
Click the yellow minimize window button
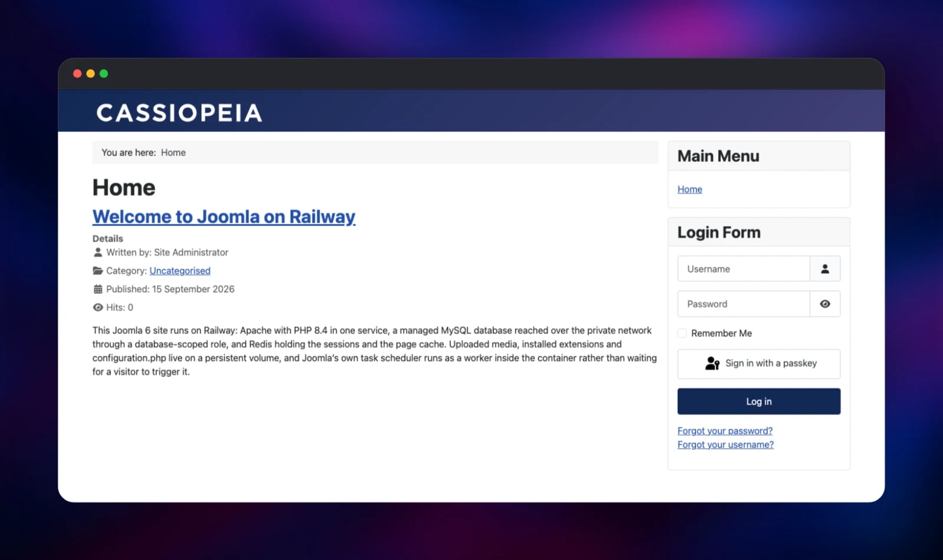pyautogui.click(x=91, y=74)
